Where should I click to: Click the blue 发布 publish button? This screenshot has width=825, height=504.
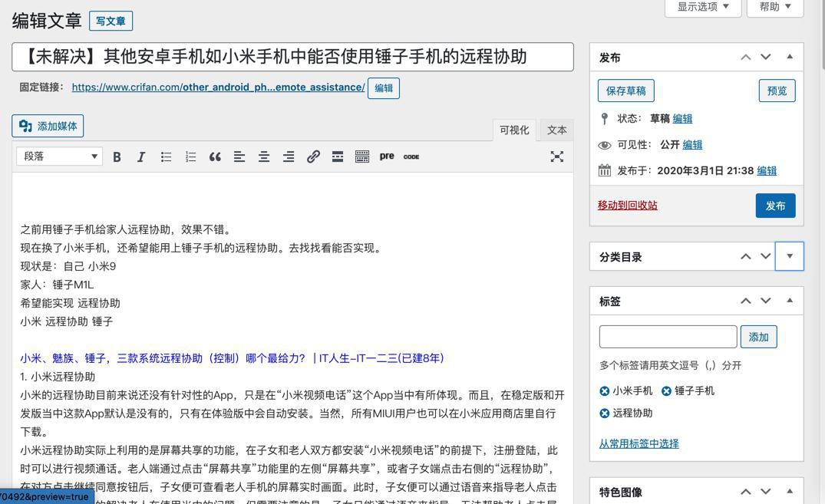pyautogui.click(x=776, y=206)
